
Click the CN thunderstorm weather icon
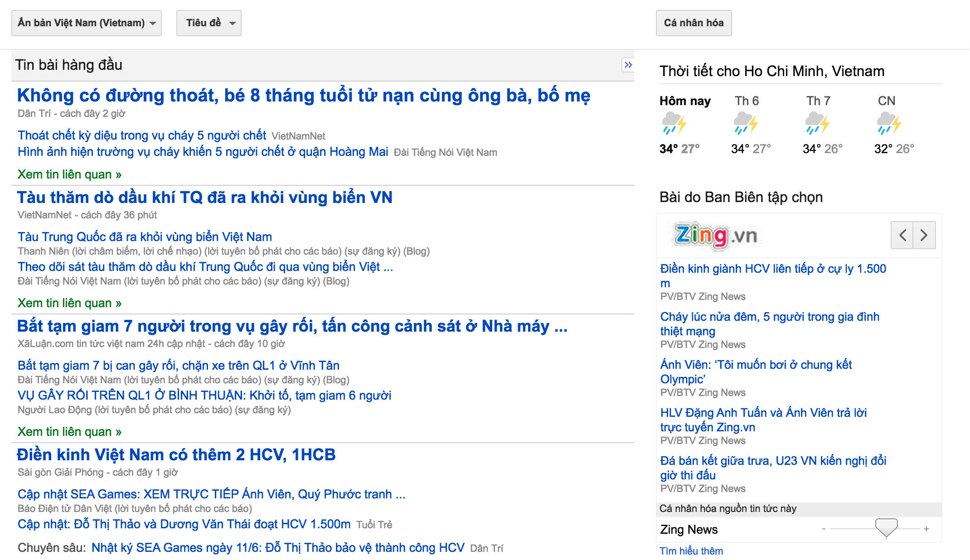tap(889, 124)
